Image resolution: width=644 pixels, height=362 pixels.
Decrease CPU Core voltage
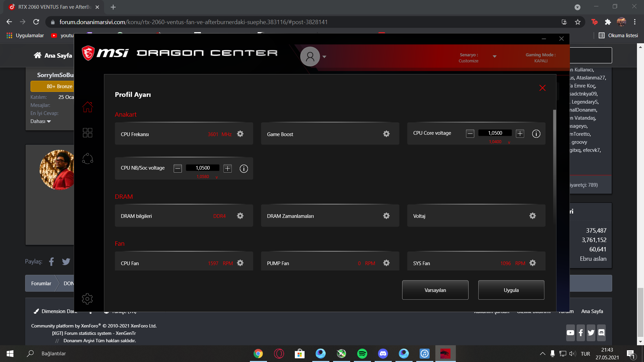click(470, 134)
